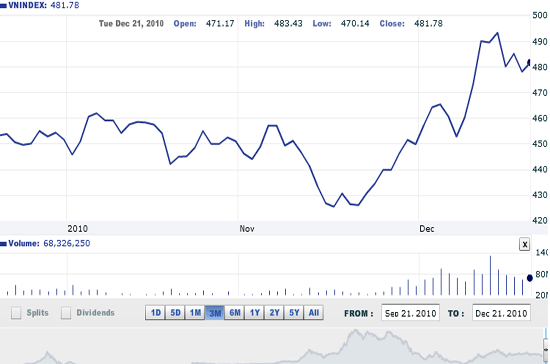550x364 pixels.
Task: Click the Dec axis label
Action: (x=427, y=229)
